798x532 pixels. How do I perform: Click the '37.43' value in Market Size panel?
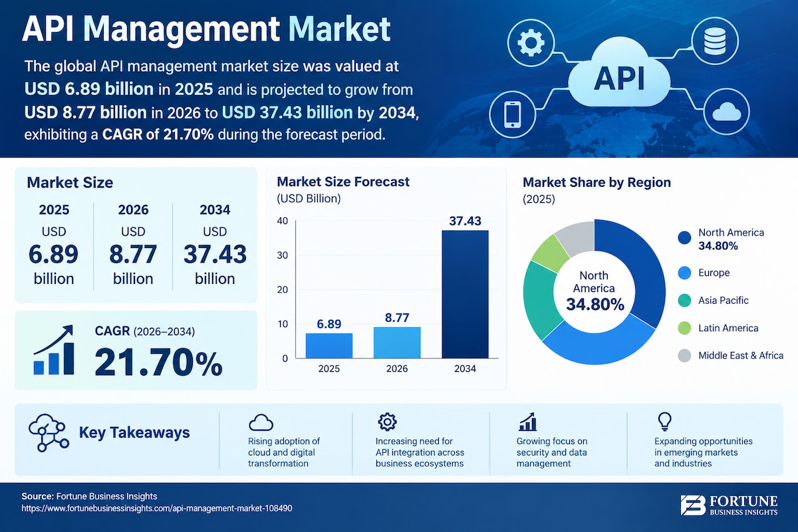click(x=214, y=254)
